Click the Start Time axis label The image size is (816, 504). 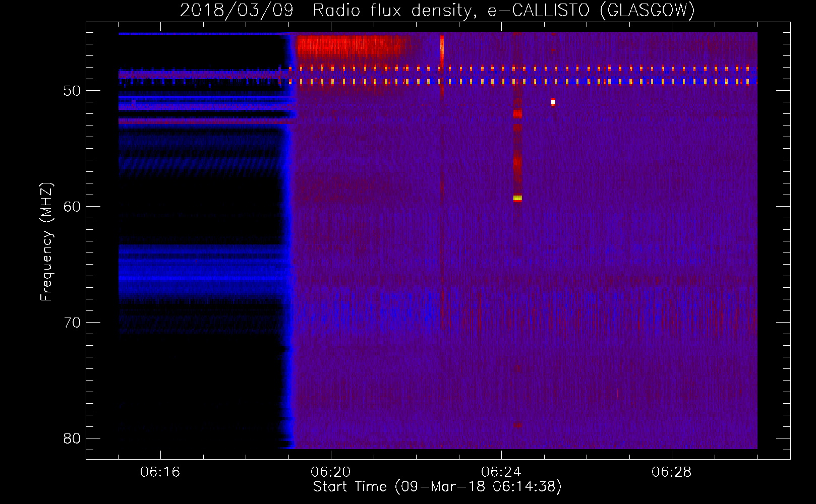437,486
